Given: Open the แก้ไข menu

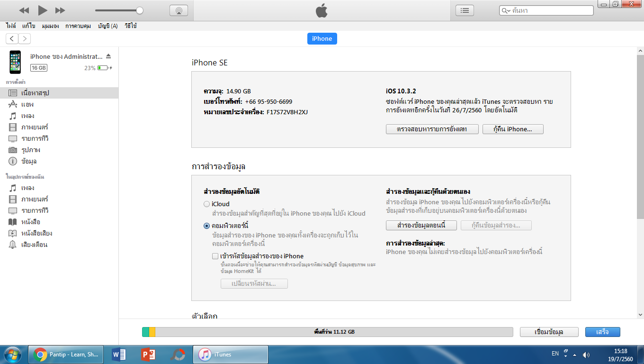Looking at the screenshot, I should [x=29, y=26].
